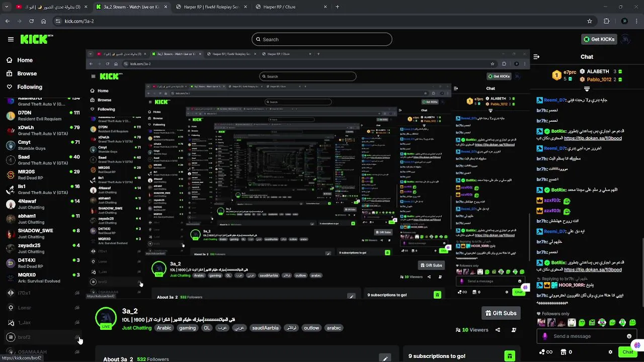This screenshot has width=644, height=362.
Task: Open HOOR_10RR's chat user card
Action: pos(573,285)
